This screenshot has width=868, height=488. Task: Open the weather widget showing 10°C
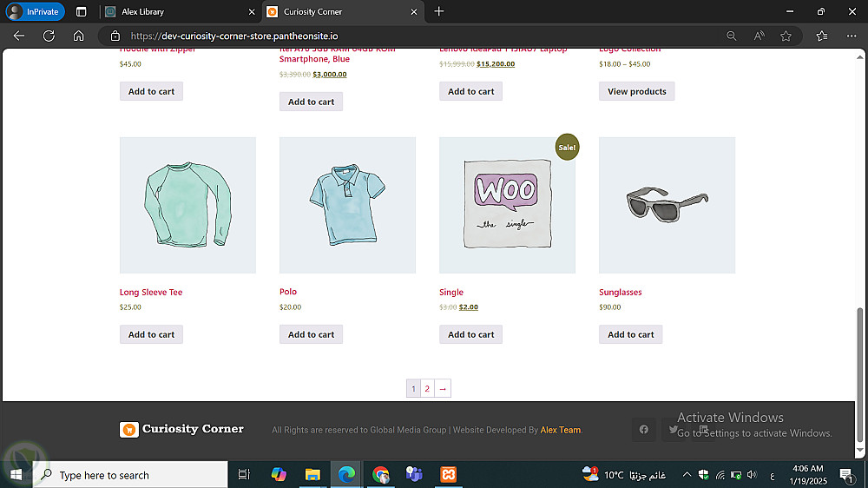click(x=624, y=475)
